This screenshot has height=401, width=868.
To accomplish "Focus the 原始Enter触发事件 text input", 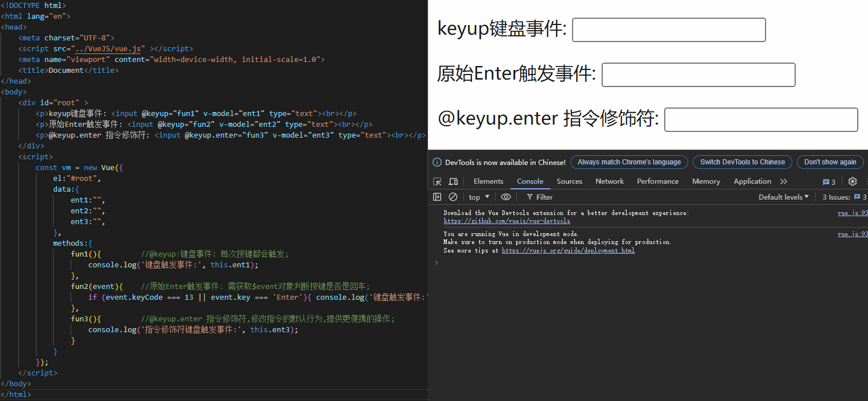I will point(698,75).
